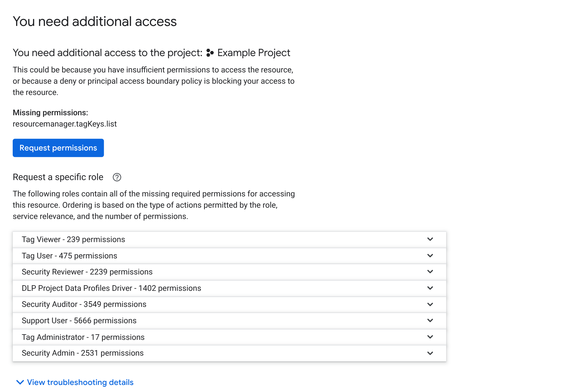Expand the Tag User role chevron
Viewport: 564px width, 392px height.
point(430,256)
